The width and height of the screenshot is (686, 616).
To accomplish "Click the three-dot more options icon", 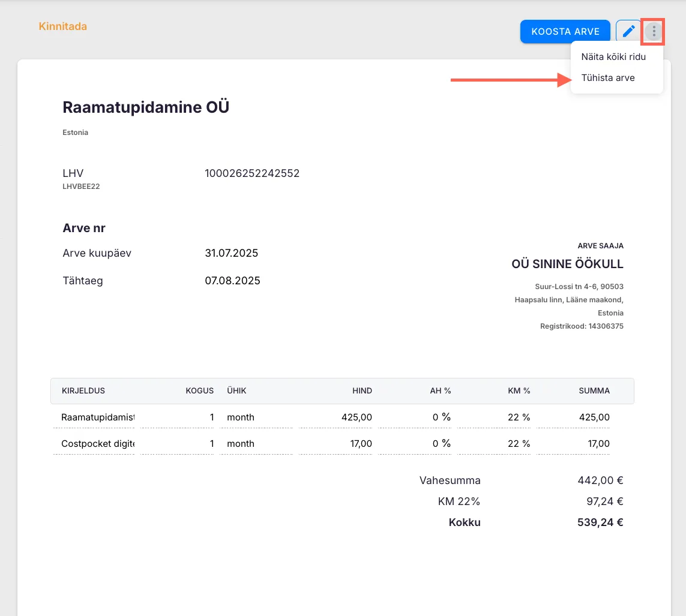I will 654,32.
